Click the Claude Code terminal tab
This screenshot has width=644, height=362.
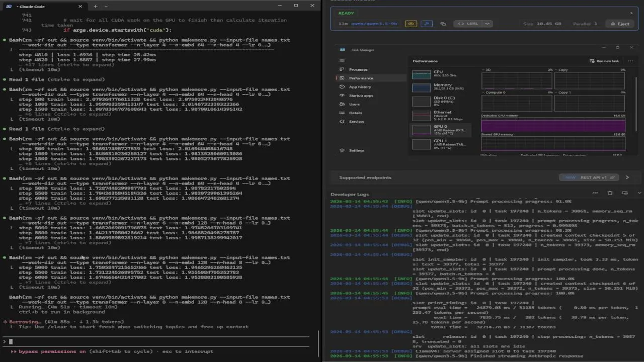(x=43, y=6)
